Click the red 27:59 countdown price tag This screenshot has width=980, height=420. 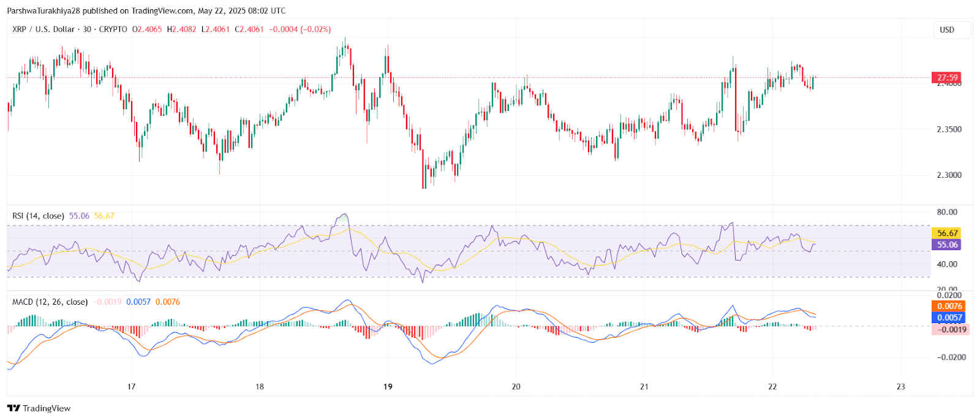[x=947, y=78]
